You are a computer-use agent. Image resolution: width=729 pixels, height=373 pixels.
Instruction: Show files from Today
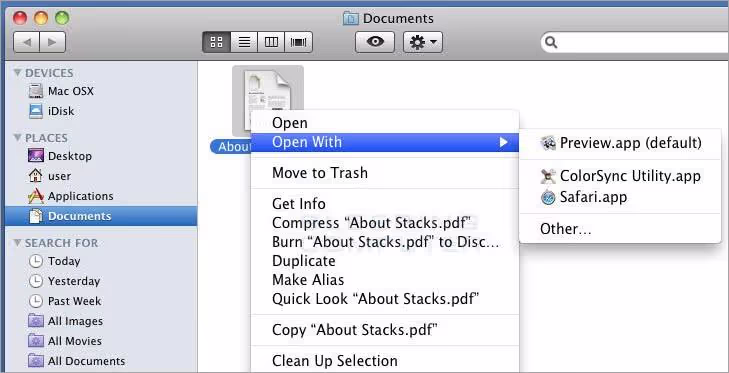click(x=101, y=261)
